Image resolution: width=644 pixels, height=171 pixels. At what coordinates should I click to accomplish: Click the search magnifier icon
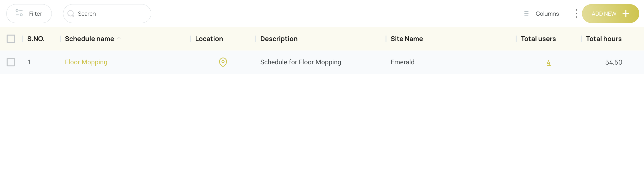(71, 14)
